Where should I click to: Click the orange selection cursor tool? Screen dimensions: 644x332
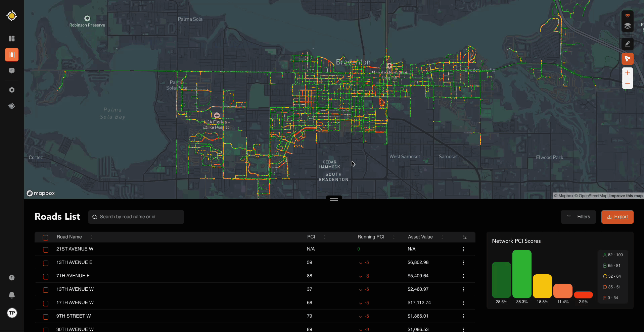[x=627, y=59]
